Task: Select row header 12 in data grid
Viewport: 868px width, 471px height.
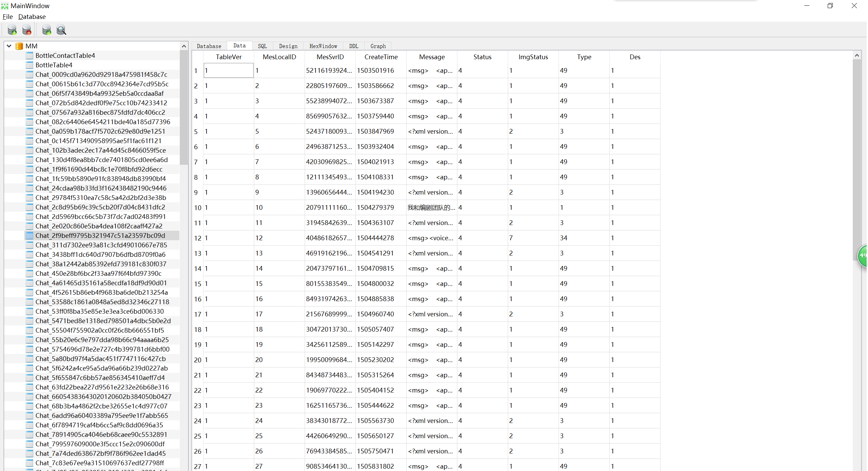Action: point(198,238)
